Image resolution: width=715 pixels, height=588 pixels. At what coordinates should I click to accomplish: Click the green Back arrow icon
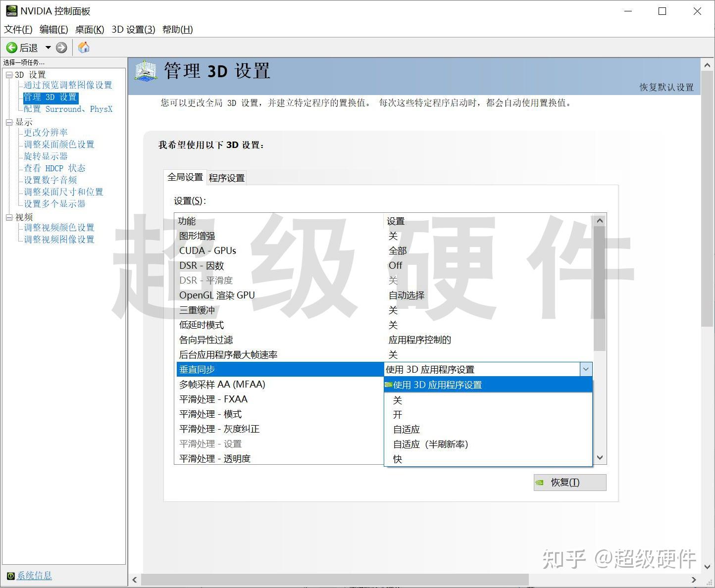pos(11,48)
